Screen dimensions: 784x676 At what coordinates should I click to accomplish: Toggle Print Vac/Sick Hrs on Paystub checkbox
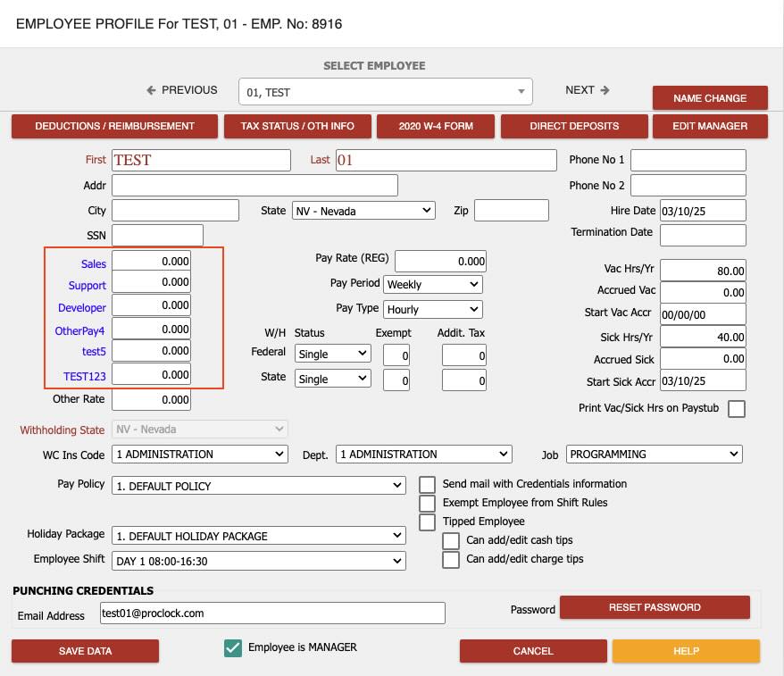[x=737, y=408]
